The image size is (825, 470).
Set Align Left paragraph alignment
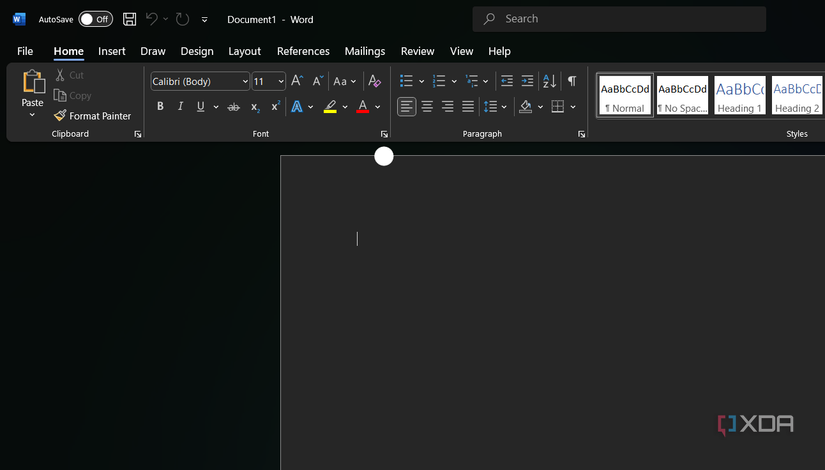click(x=406, y=107)
